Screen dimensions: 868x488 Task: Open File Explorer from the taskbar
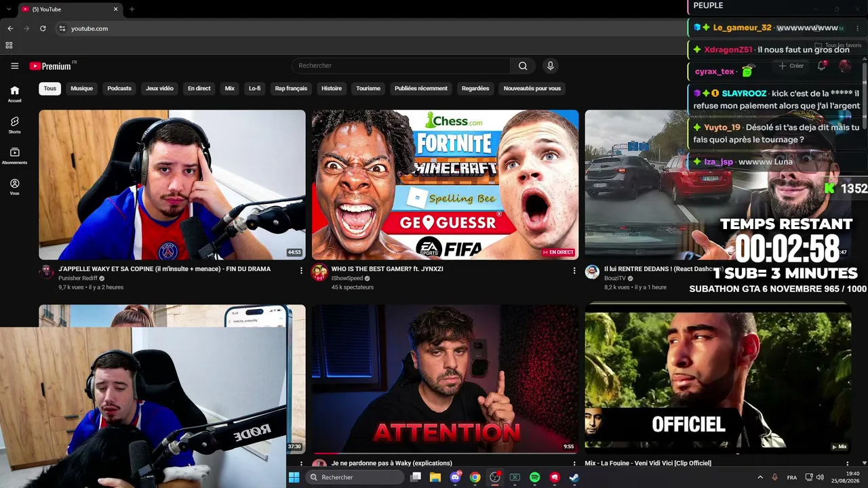pos(435,477)
